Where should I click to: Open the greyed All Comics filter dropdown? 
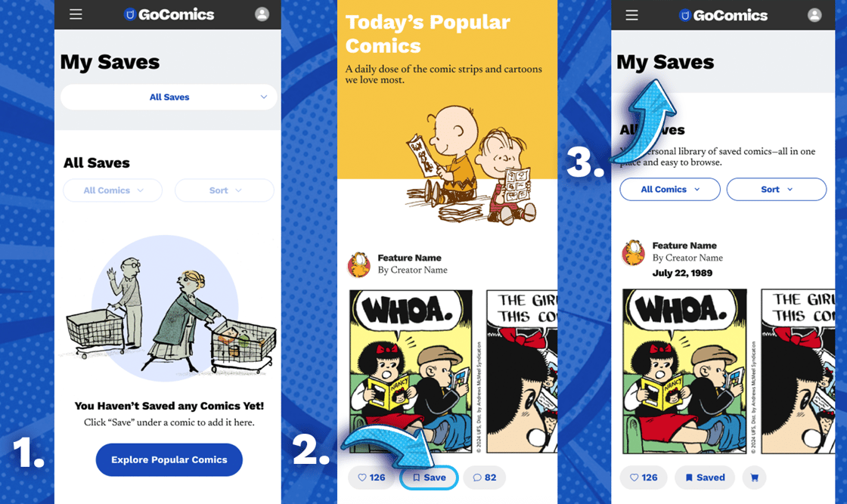pos(113,190)
